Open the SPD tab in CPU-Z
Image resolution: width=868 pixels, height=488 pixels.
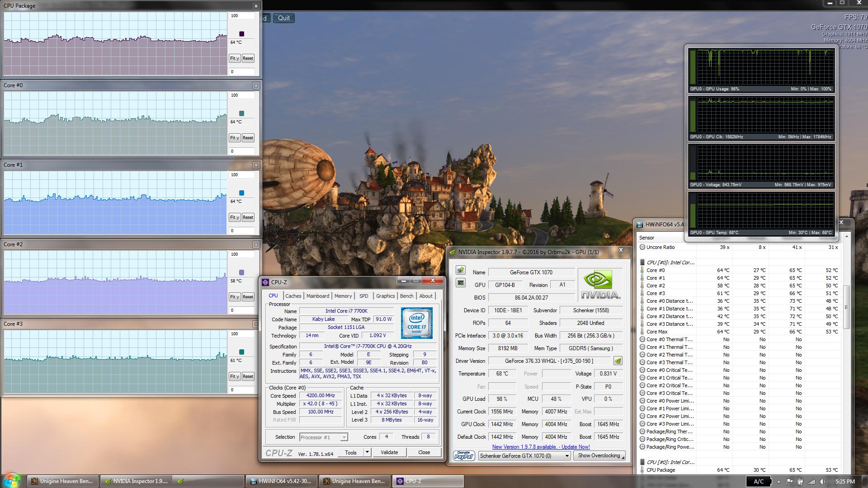pyautogui.click(x=363, y=296)
